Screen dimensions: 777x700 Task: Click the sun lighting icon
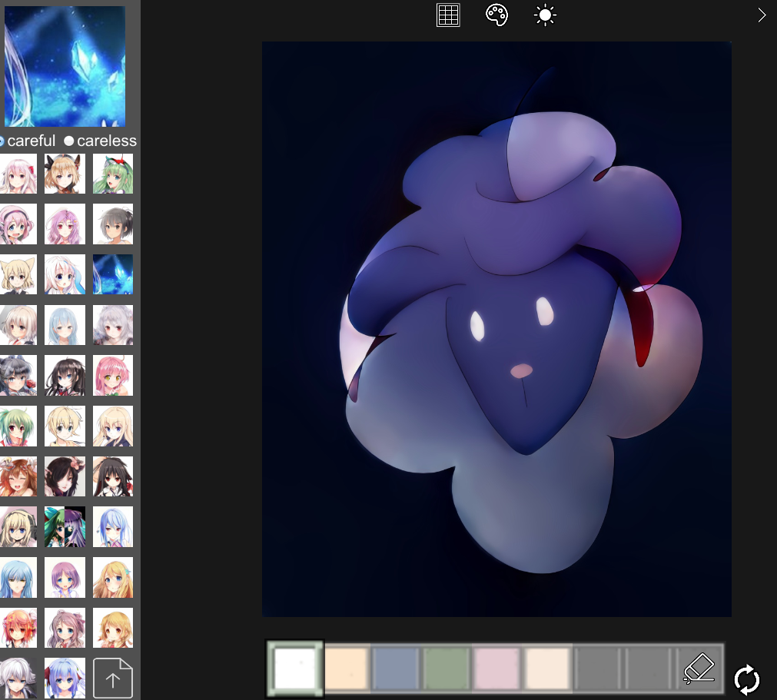(x=545, y=15)
